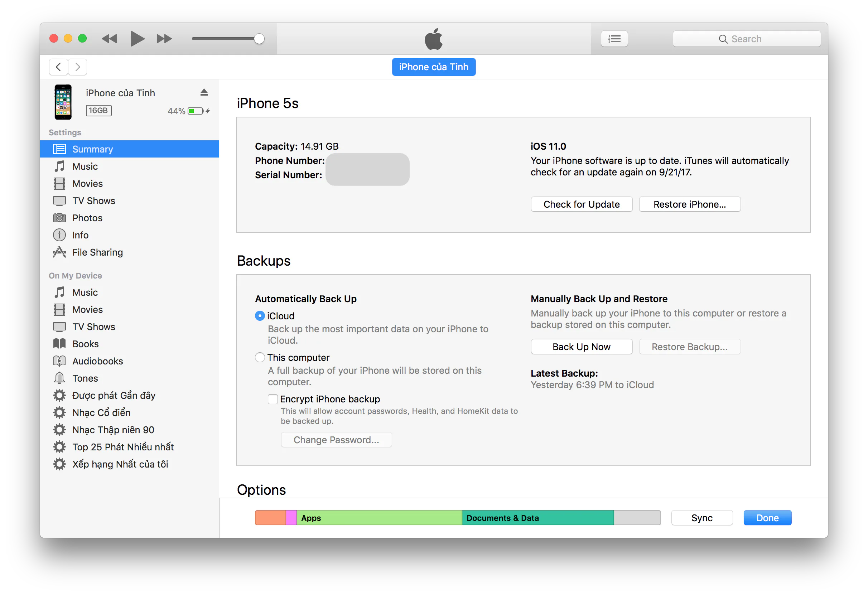
Task: Click Back Up Now button
Action: 582,347
